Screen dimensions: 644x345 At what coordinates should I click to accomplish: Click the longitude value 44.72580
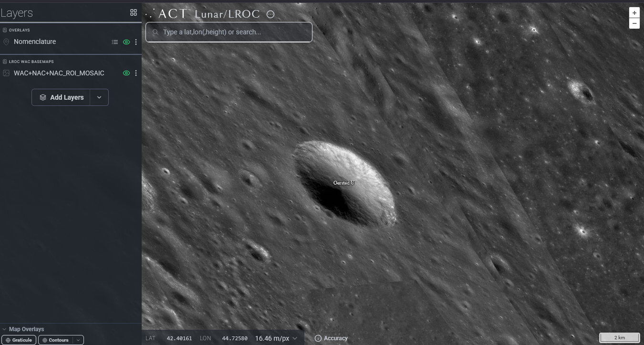pyautogui.click(x=235, y=338)
